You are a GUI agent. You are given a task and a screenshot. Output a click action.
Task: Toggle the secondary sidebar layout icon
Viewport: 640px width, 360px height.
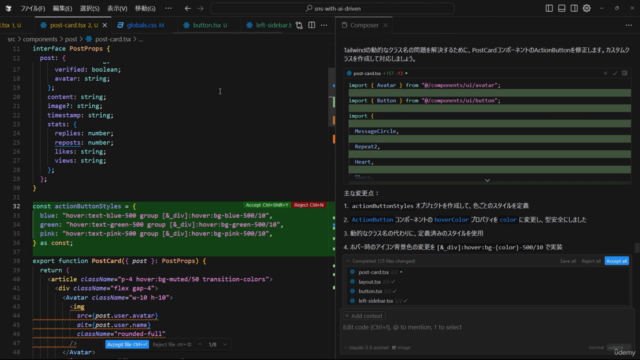(574, 8)
